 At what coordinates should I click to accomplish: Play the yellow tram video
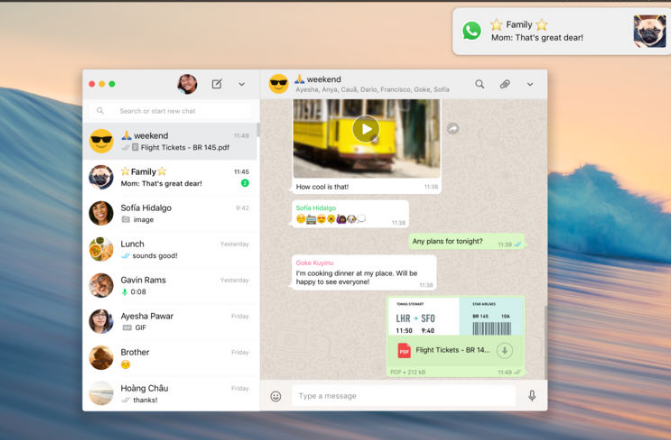tap(365, 129)
